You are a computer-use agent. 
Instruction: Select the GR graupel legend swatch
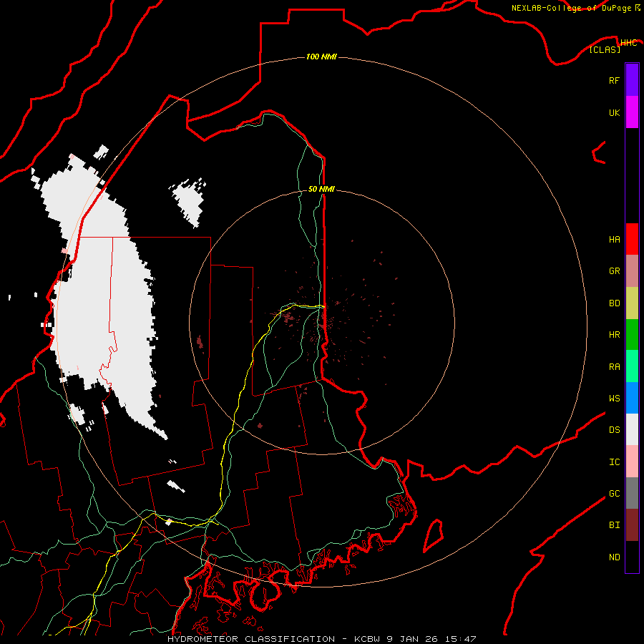632,271
